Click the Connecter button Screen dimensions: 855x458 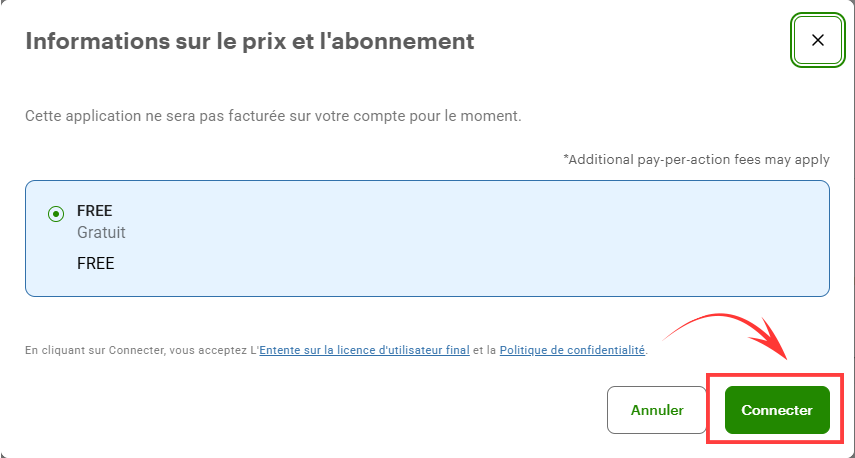click(x=777, y=410)
